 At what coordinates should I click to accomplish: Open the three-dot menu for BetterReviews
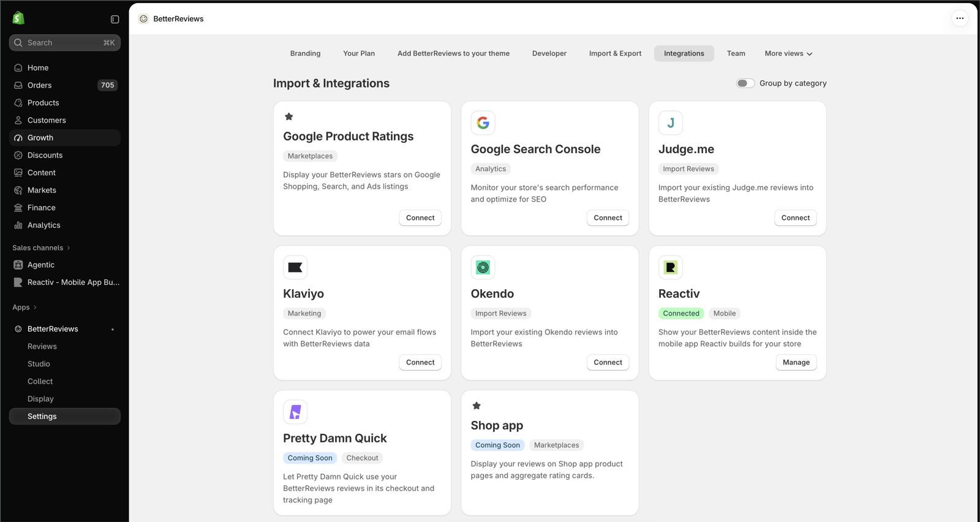click(x=960, y=18)
